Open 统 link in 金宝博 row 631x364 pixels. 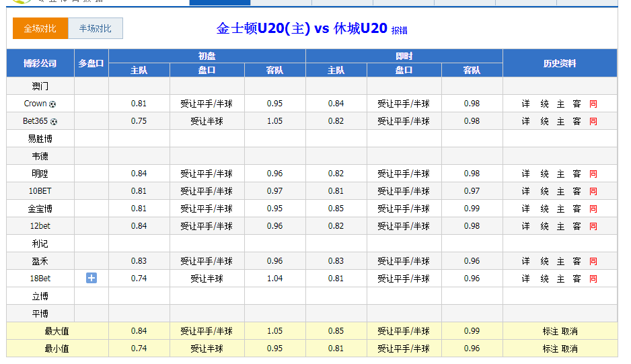tap(544, 209)
